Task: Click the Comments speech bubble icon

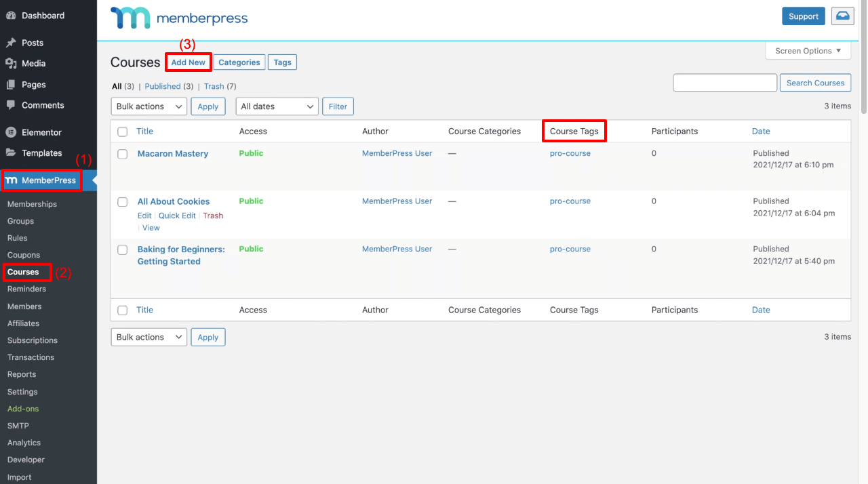Action: 11,105
